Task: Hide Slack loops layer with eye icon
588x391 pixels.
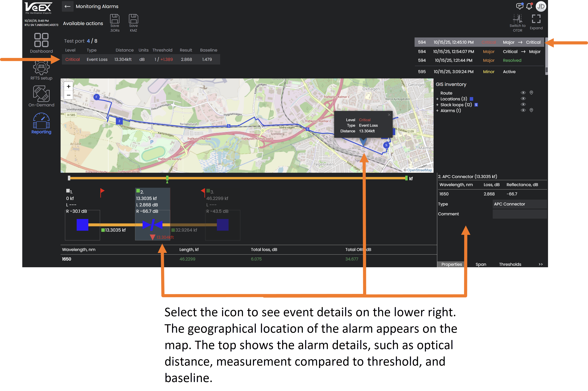Action: click(x=523, y=105)
